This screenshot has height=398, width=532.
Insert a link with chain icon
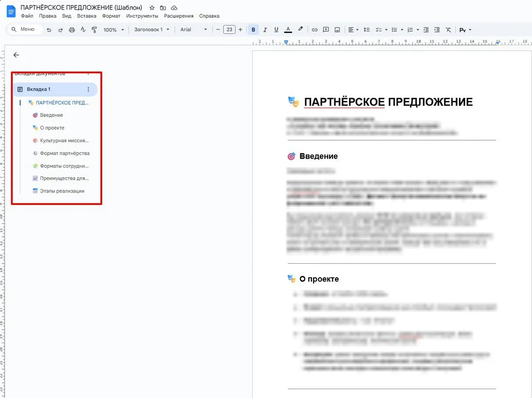click(315, 30)
